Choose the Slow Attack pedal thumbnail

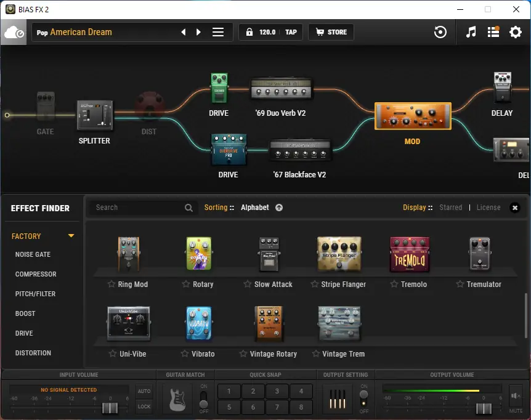pos(269,254)
